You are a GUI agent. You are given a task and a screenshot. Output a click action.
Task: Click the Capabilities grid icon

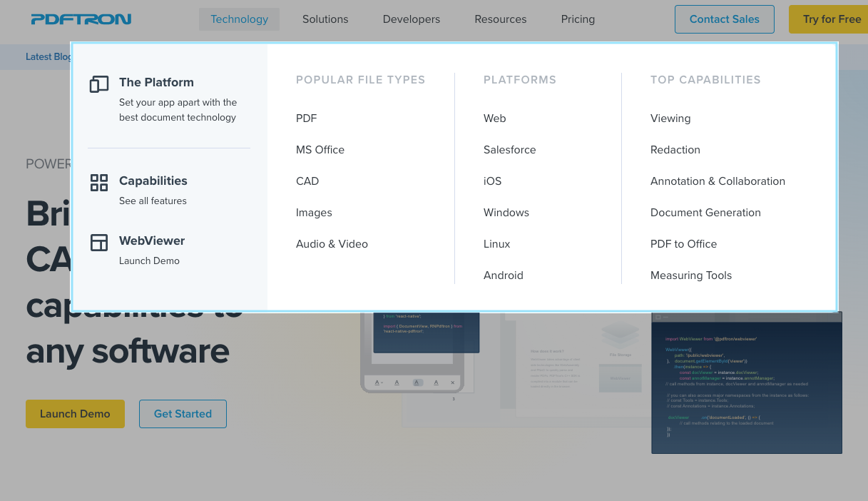(99, 183)
